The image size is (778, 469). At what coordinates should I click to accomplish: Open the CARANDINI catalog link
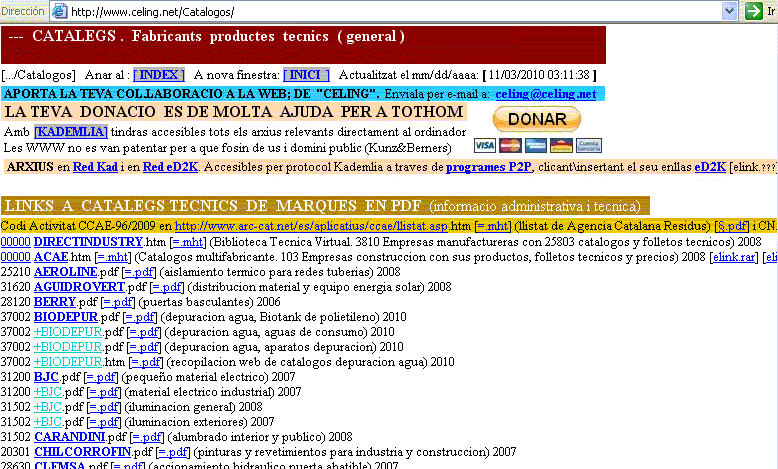[69, 437]
